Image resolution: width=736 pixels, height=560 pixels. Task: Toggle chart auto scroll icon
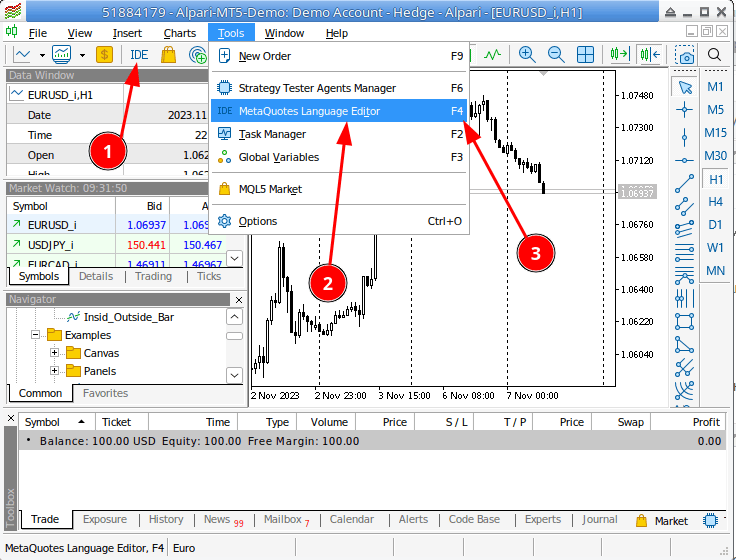click(x=619, y=55)
